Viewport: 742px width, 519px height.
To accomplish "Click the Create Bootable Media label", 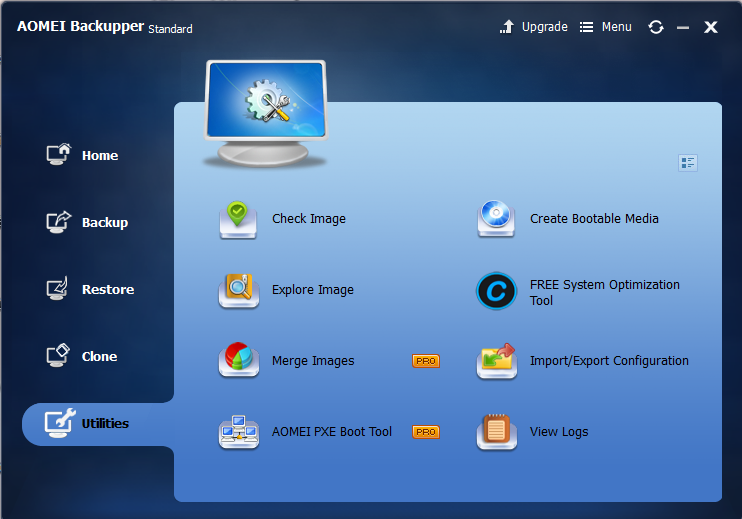I will 594,219.
